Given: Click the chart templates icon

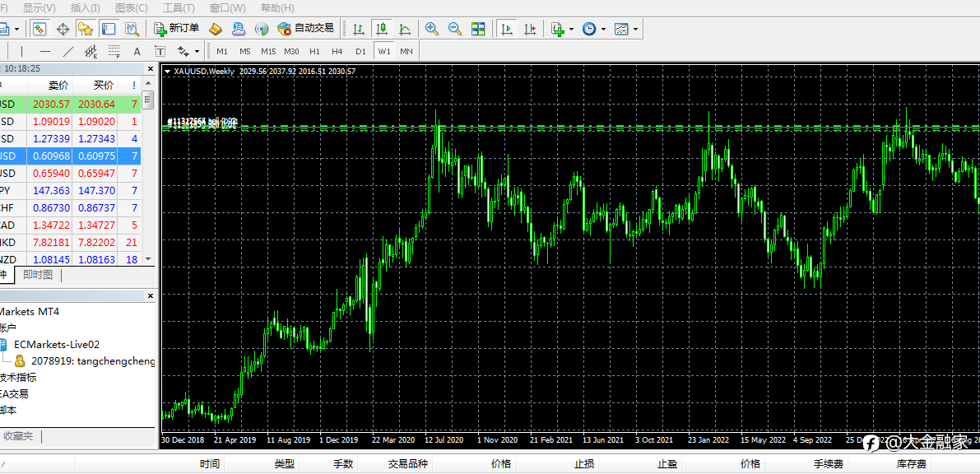Looking at the screenshot, I should tap(621, 29).
